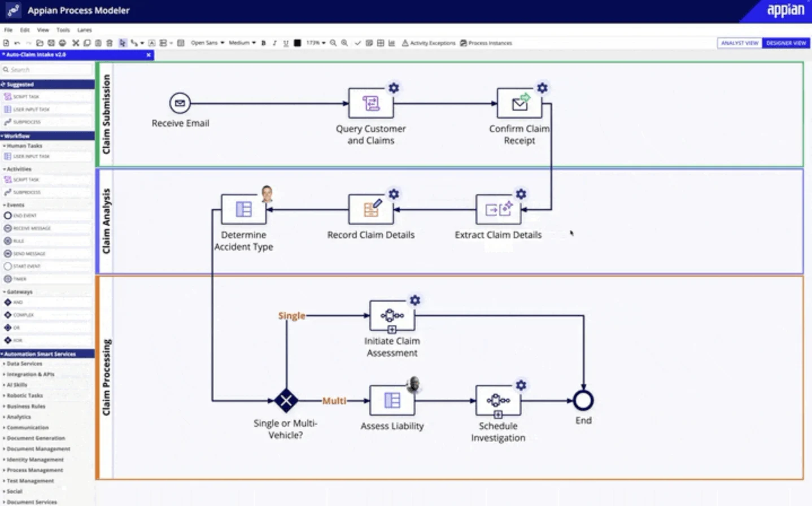Image resolution: width=812 pixels, height=506 pixels.
Task: Click the black text color swatch
Action: pyautogui.click(x=298, y=43)
